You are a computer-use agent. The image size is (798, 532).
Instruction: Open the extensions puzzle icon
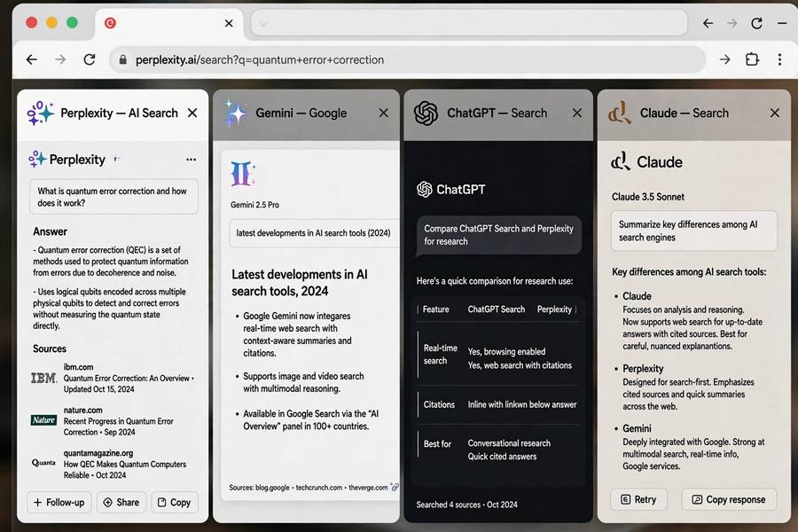752,59
